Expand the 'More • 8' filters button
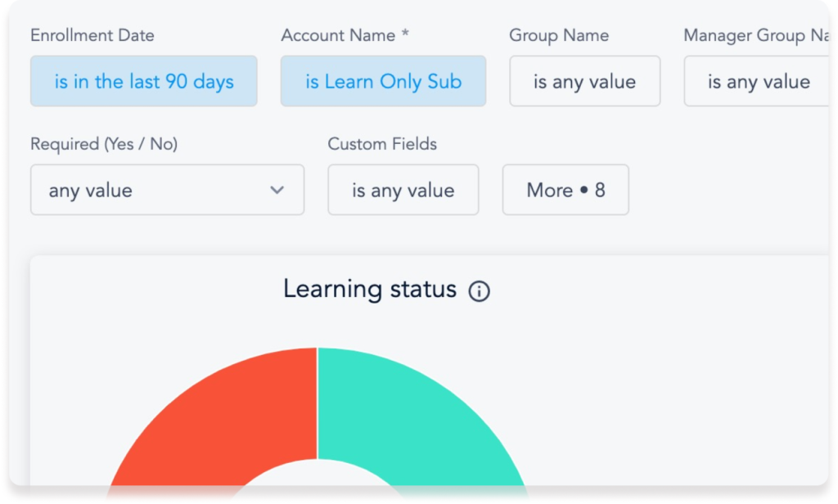This screenshot has height=504, width=838. pos(565,191)
